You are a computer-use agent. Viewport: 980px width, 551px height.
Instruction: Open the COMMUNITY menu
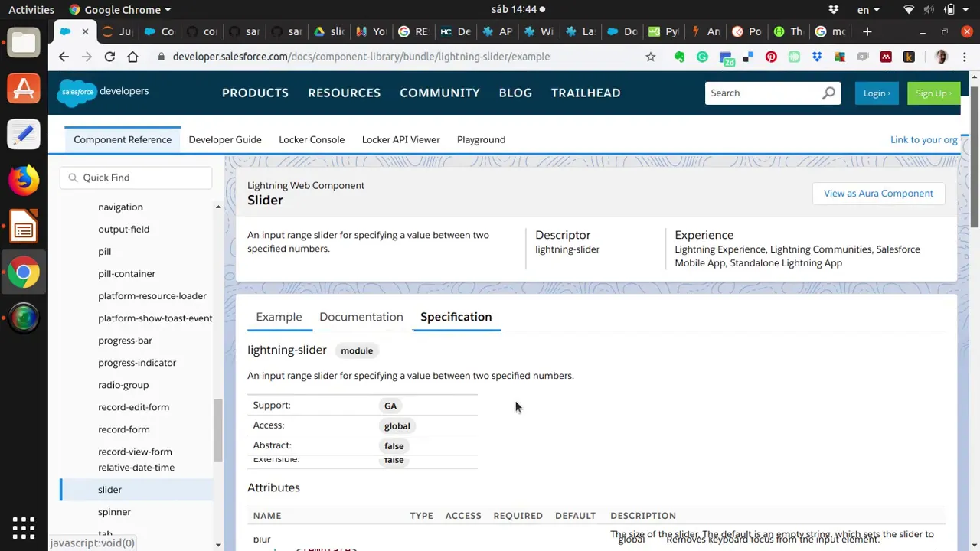[x=439, y=93]
